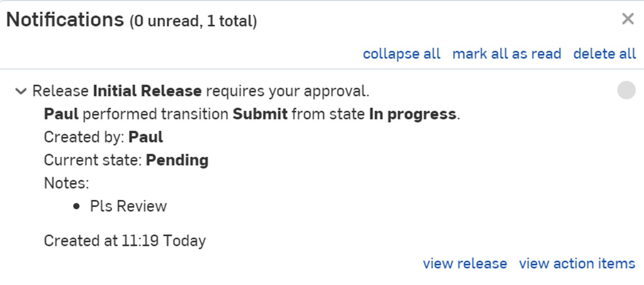The height and width of the screenshot is (285, 644).
Task: Select the Notifications panel title
Action: tap(65, 20)
